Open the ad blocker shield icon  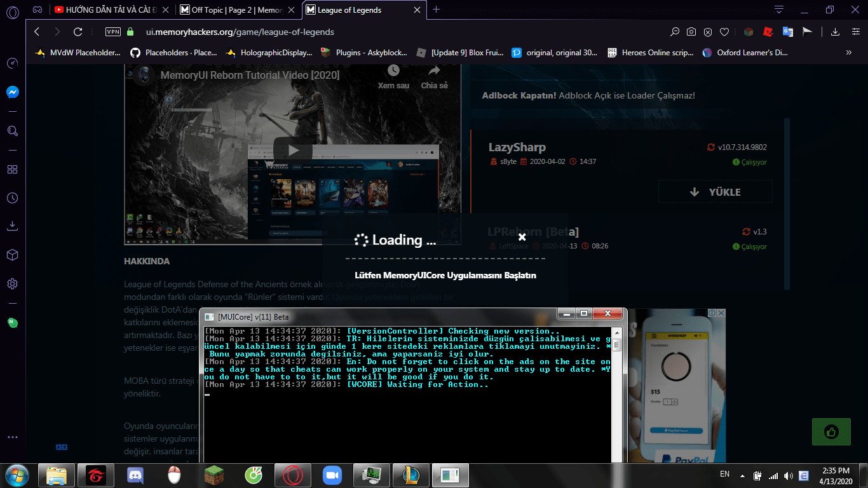(x=708, y=32)
